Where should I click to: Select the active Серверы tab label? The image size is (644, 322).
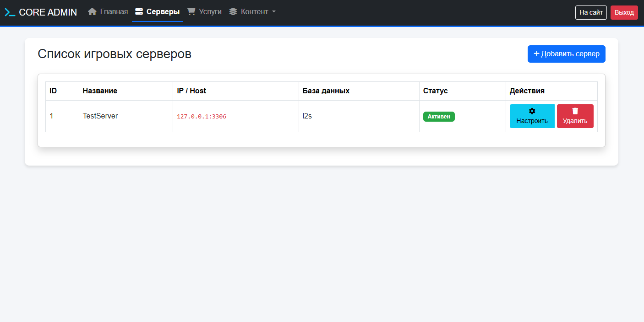[x=163, y=11]
